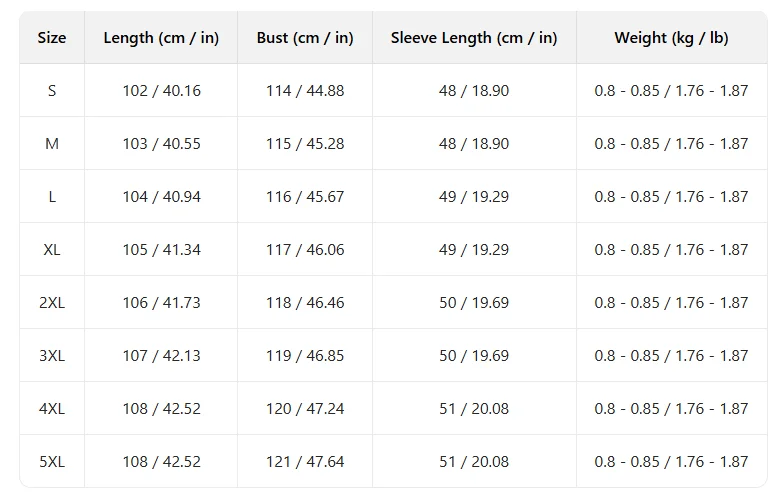Click the M row sleeve 48 / 18.90
The width and height of the screenshot is (781, 492).
click(474, 143)
